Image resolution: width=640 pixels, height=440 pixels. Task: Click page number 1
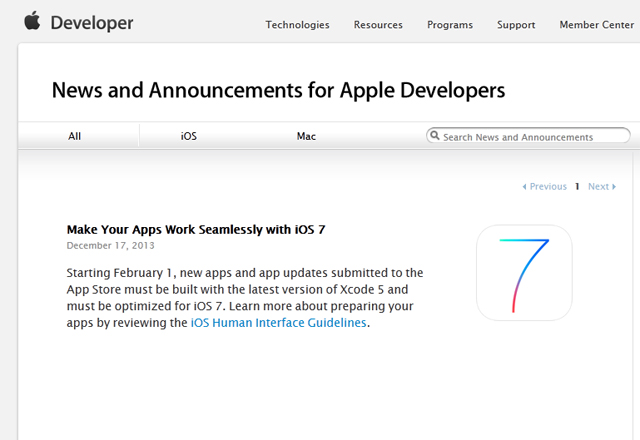click(x=577, y=187)
